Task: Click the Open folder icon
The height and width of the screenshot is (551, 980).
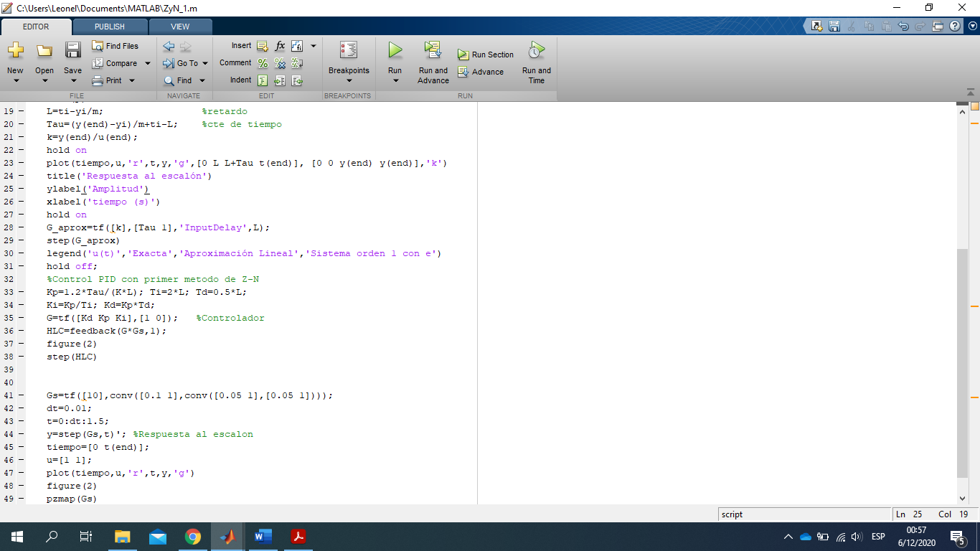Action: click(44, 50)
